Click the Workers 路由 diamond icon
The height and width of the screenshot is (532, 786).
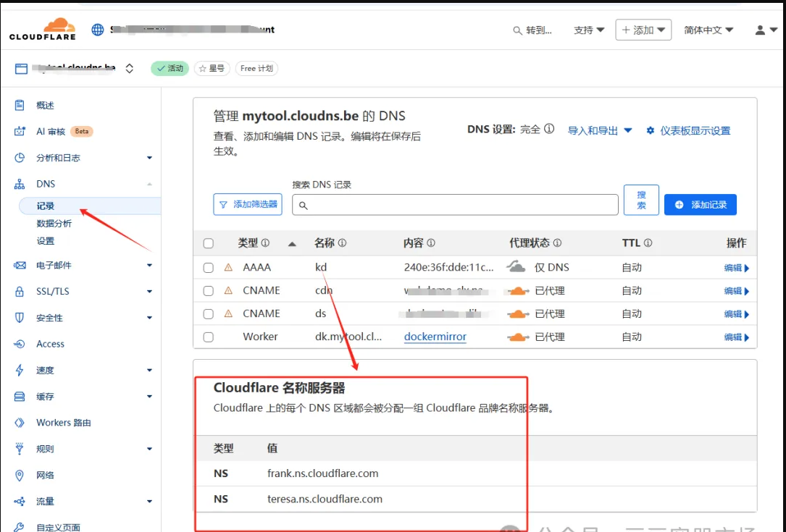click(x=20, y=423)
